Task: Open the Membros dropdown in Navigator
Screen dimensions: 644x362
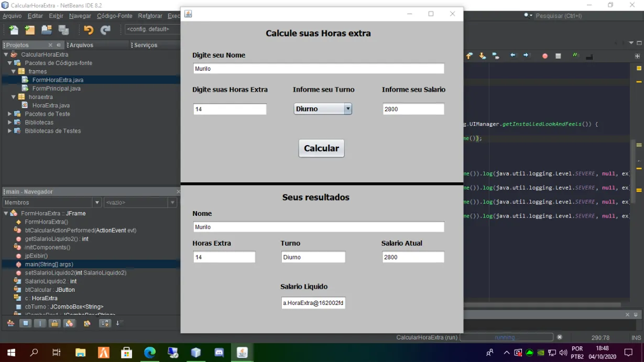Action: 52,202
